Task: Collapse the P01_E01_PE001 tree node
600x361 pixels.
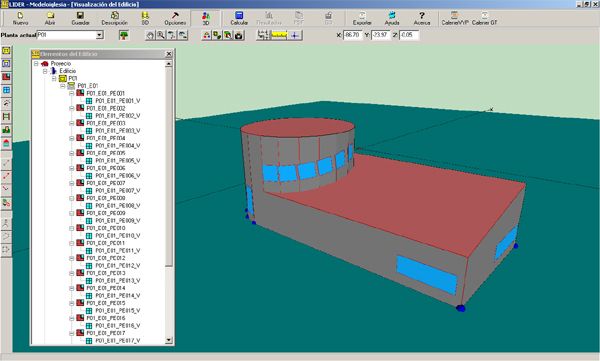Action: tap(72, 93)
